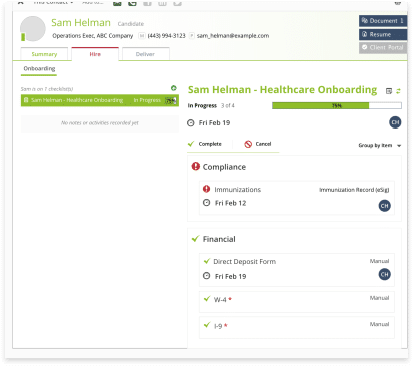413x366 pixels.
Task: Click the phone type icon before the phone number
Action: [142, 36]
